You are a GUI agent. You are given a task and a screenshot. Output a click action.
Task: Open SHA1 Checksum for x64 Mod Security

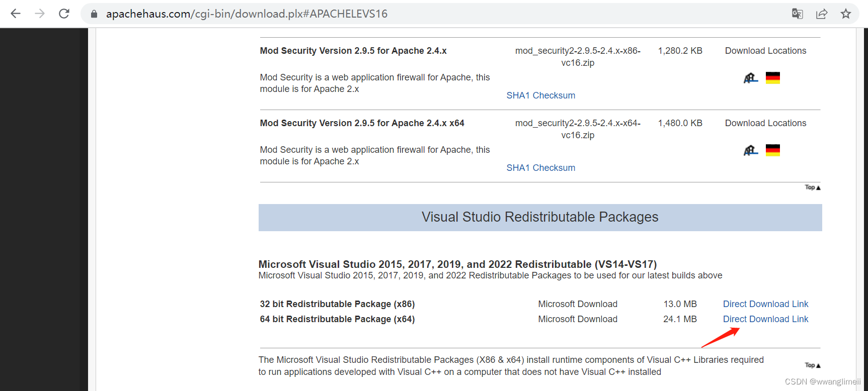541,168
